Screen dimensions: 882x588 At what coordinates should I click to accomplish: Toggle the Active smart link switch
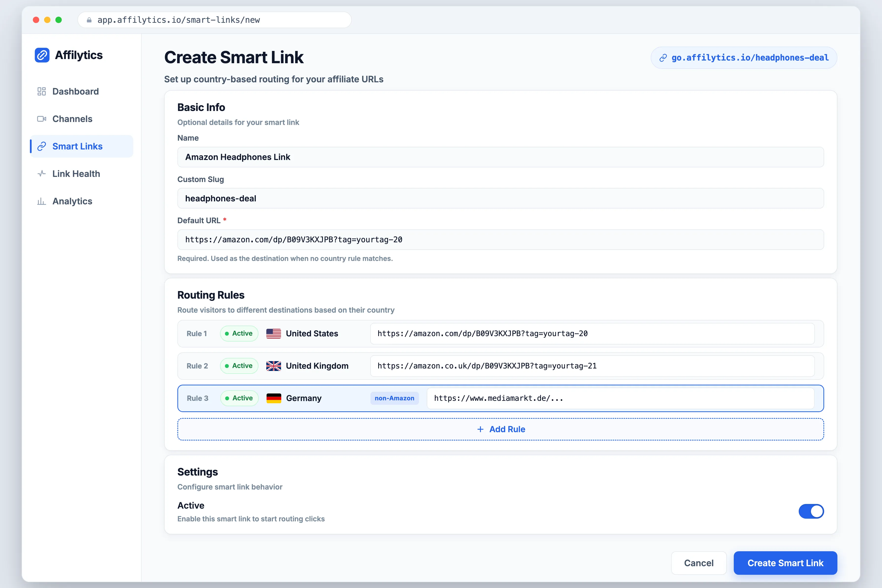pyautogui.click(x=811, y=512)
